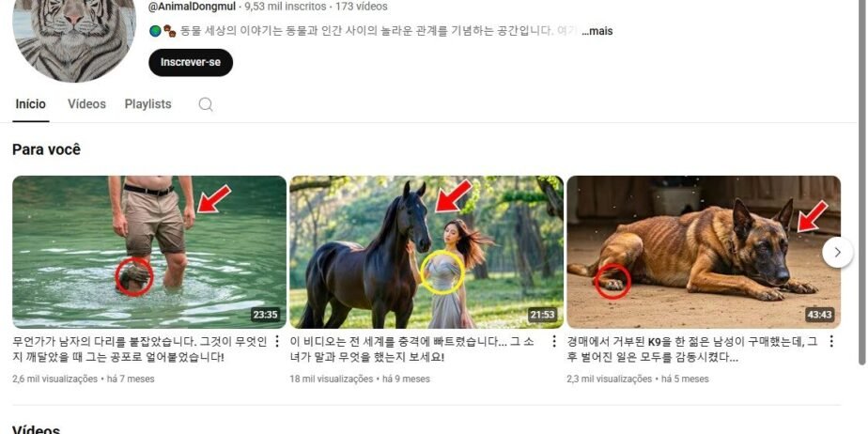
Task: Open video title about K9 auction
Action: [691, 349]
